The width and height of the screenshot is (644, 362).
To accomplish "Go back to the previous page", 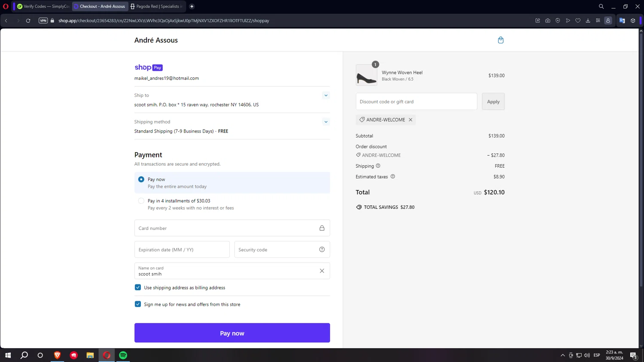I will (6, 21).
